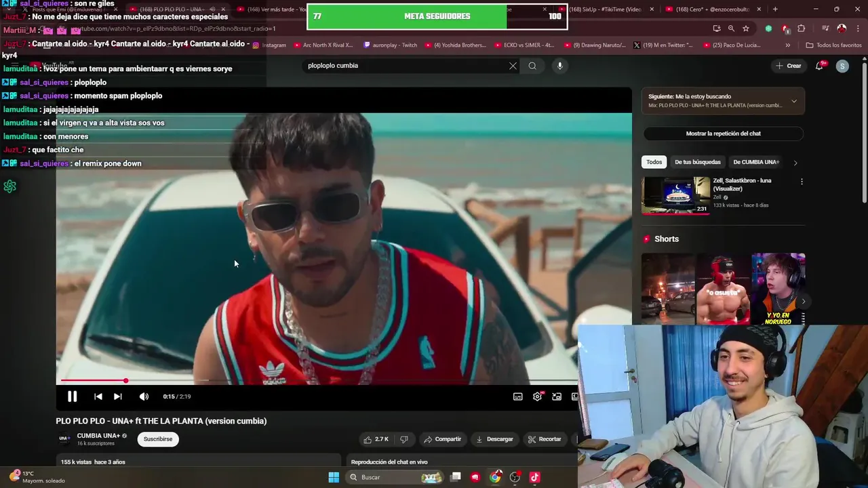Viewport: 868px width, 488px height.
Task: Open the account avatar menu
Action: click(842, 66)
